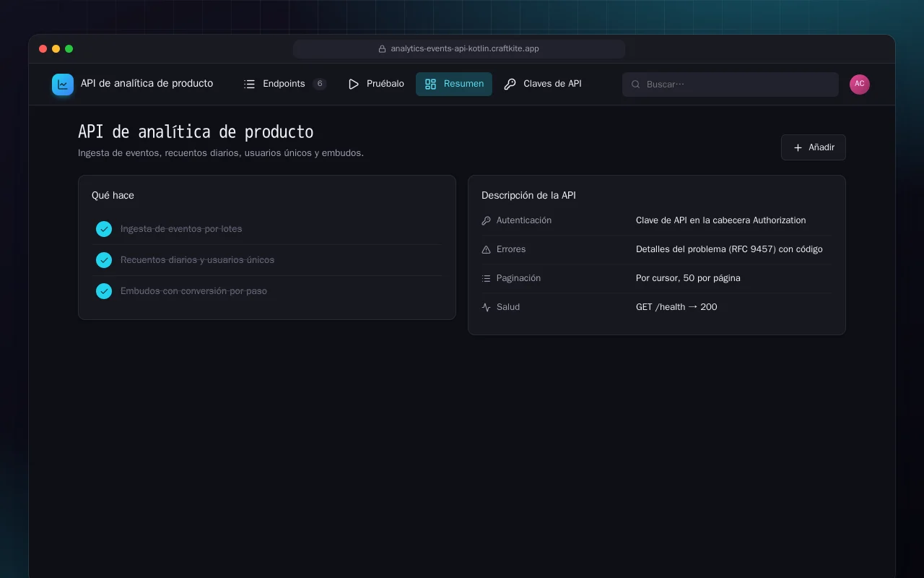924x578 pixels.
Task: Click the value 'Por cursor, 50 por página'
Action: pos(688,278)
